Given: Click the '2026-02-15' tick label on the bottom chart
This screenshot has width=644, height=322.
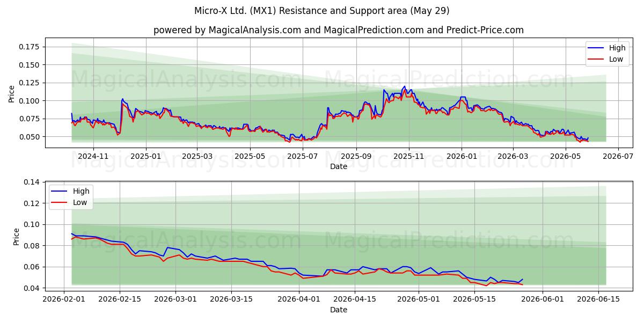Looking at the screenshot, I should 120,299.
